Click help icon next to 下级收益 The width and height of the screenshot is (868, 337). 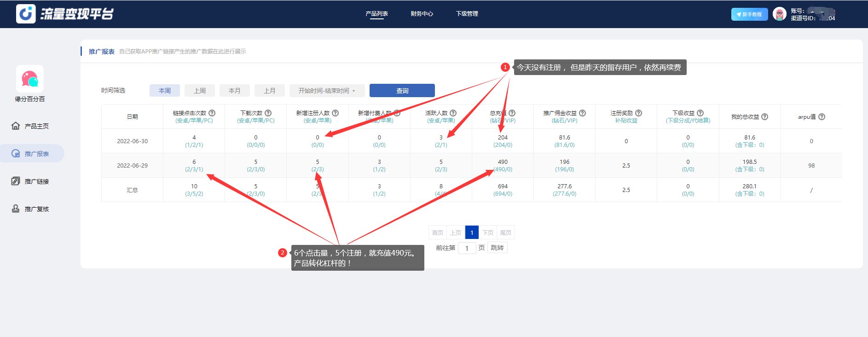pyautogui.click(x=700, y=113)
